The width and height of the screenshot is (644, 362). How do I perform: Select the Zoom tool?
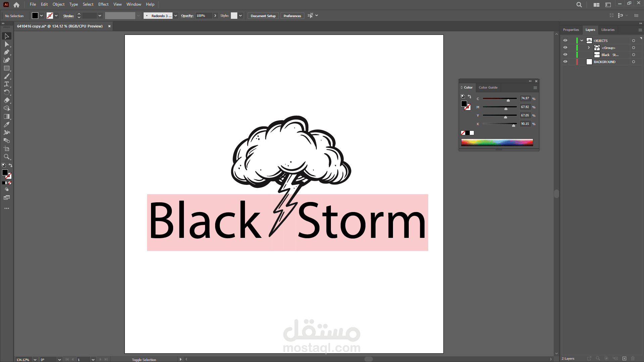[x=7, y=157]
